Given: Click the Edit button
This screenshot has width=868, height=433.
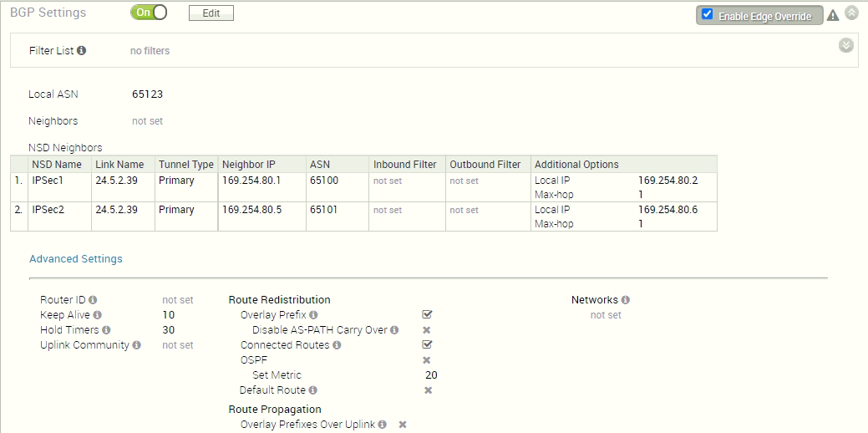Looking at the screenshot, I should 211,13.
